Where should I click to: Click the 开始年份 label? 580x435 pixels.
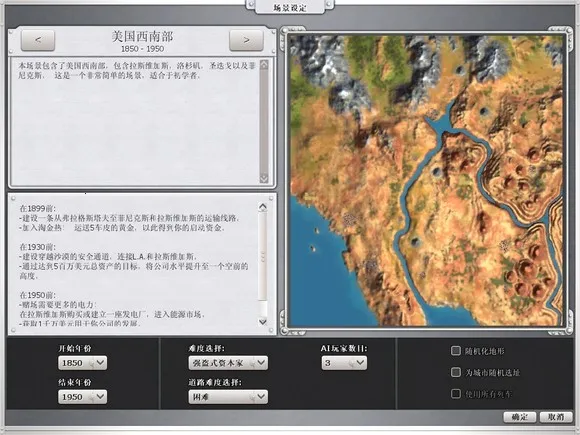coord(75,348)
